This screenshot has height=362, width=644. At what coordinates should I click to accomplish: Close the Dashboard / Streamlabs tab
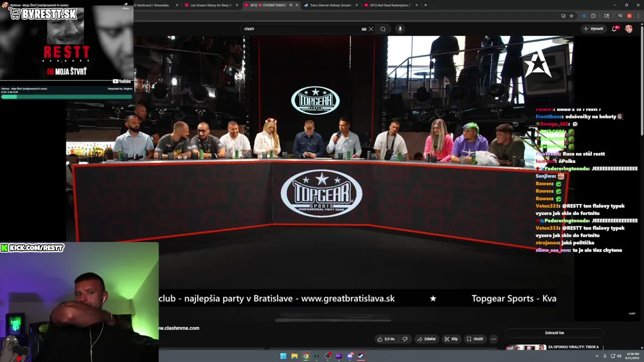coord(177,5)
